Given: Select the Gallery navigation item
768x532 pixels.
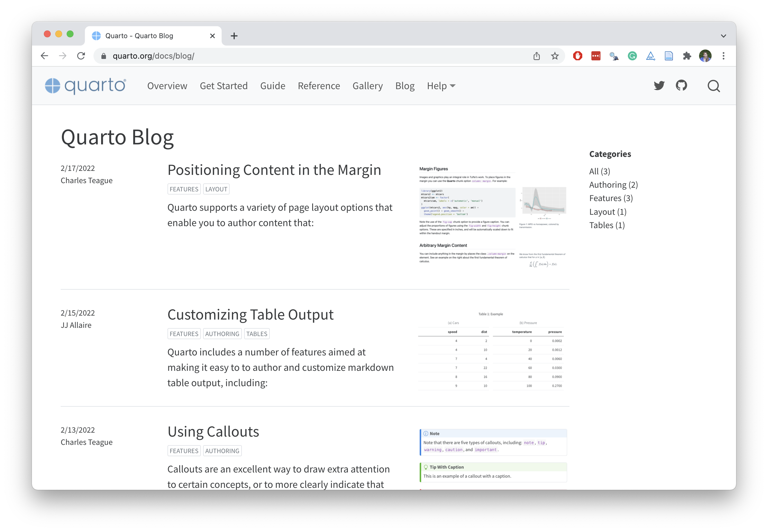Looking at the screenshot, I should pyautogui.click(x=368, y=86).
